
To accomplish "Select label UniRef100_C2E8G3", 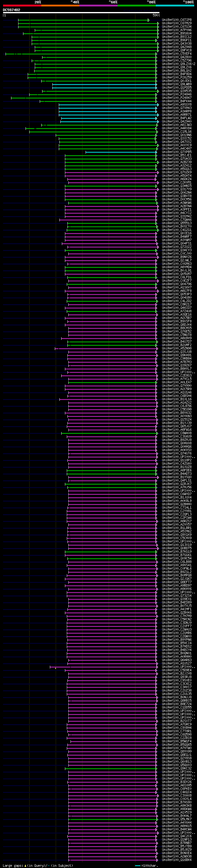I will tap(177, 375).
